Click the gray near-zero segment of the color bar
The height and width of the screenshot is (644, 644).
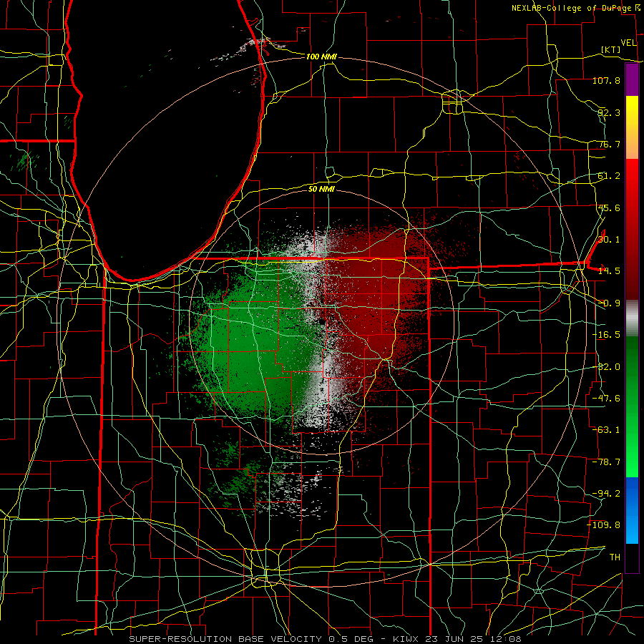coord(632,318)
